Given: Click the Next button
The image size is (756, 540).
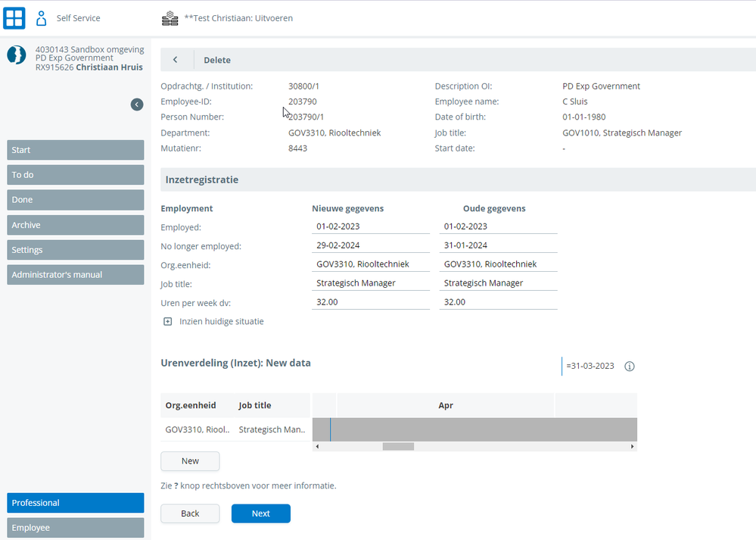Looking at the screenshot, I should click(x=261, y=513).
